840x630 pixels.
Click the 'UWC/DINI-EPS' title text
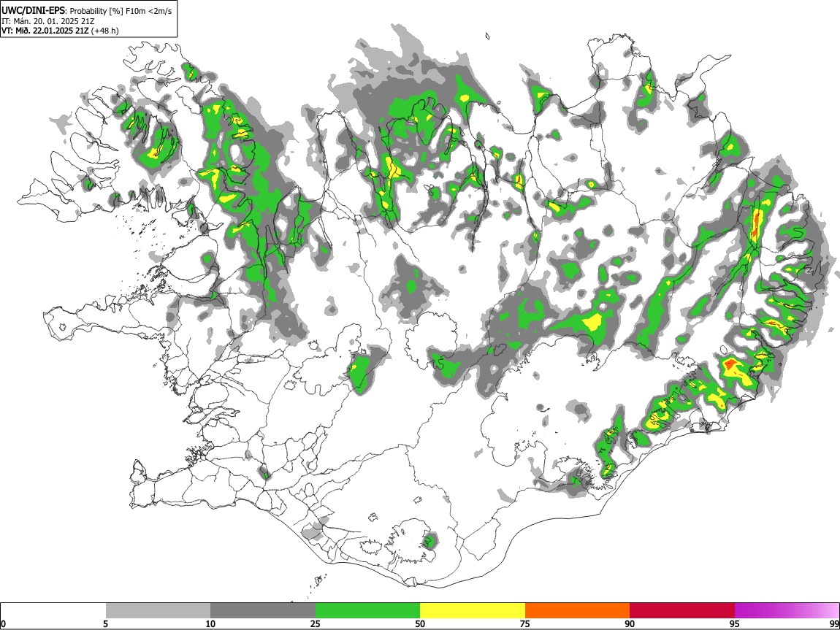coord(33,11)
